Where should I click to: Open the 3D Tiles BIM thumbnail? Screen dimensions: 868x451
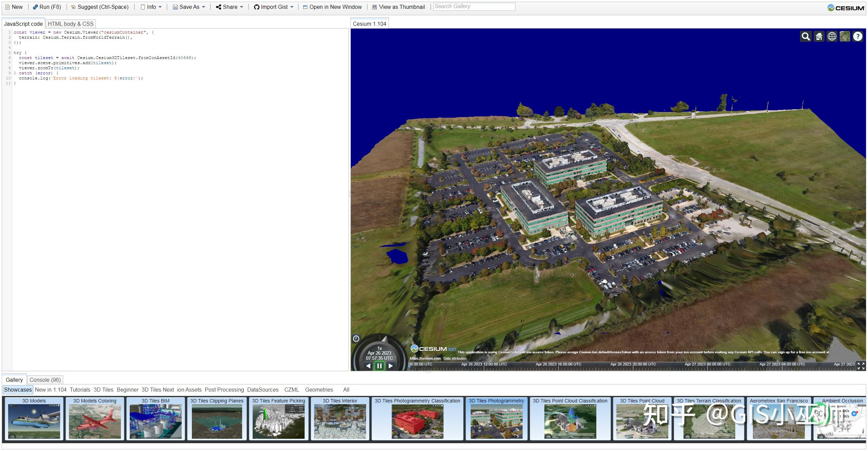156,420
